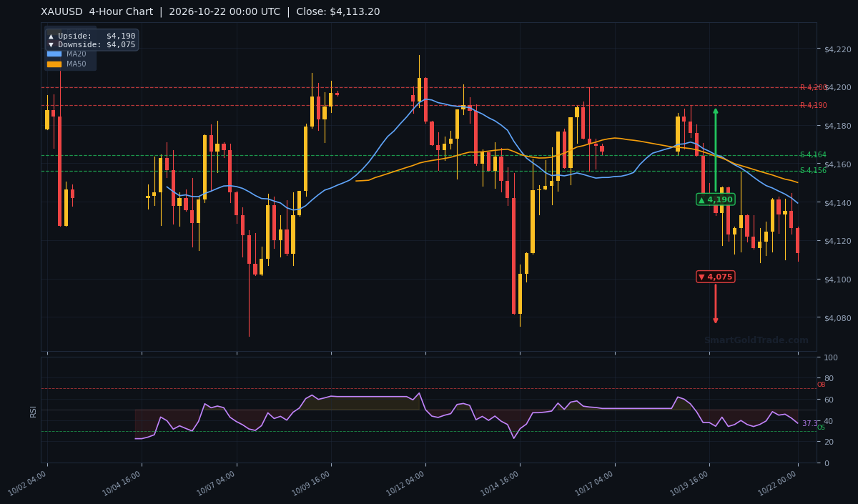This screenshot has height=504, width=858.
Task: Click the 'R 4,190' resistance label
Action: [x=813, y=106]
